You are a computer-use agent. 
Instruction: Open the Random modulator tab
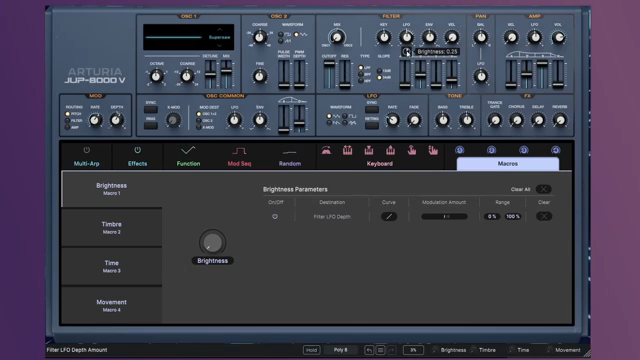click(x=290, y=163)
